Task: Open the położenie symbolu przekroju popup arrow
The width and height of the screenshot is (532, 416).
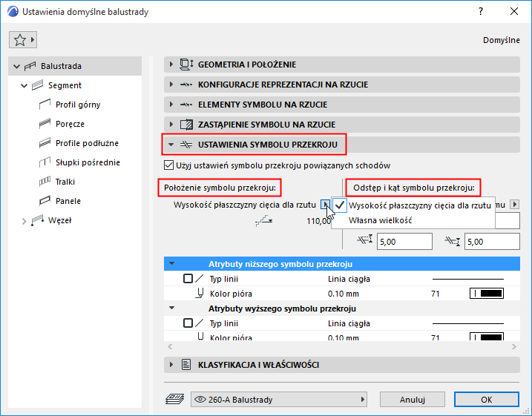Action: point(325,205)
